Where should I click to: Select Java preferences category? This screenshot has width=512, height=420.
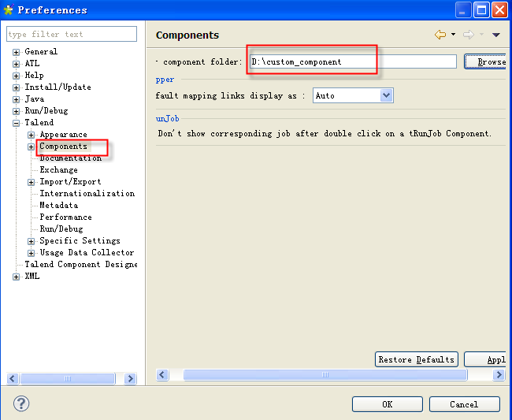[x=35, y=98]
